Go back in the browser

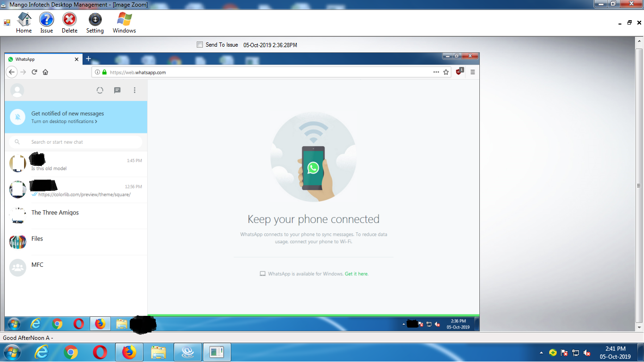[12, 72]
